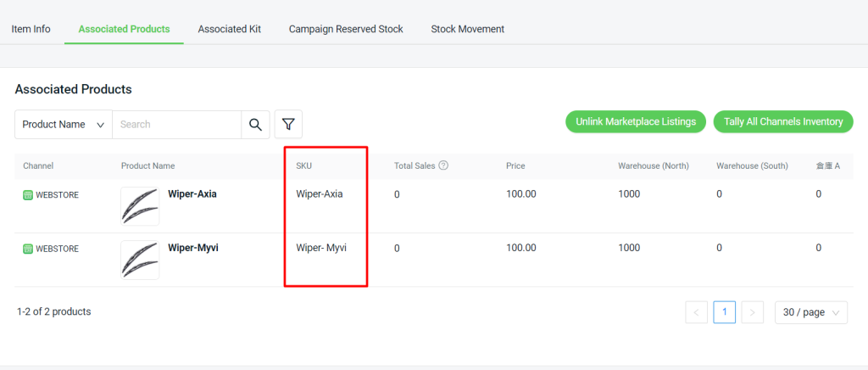Open the Campaign Reserved Stock tab
This screenshot has width=868, height=370.
coord(346,29)
